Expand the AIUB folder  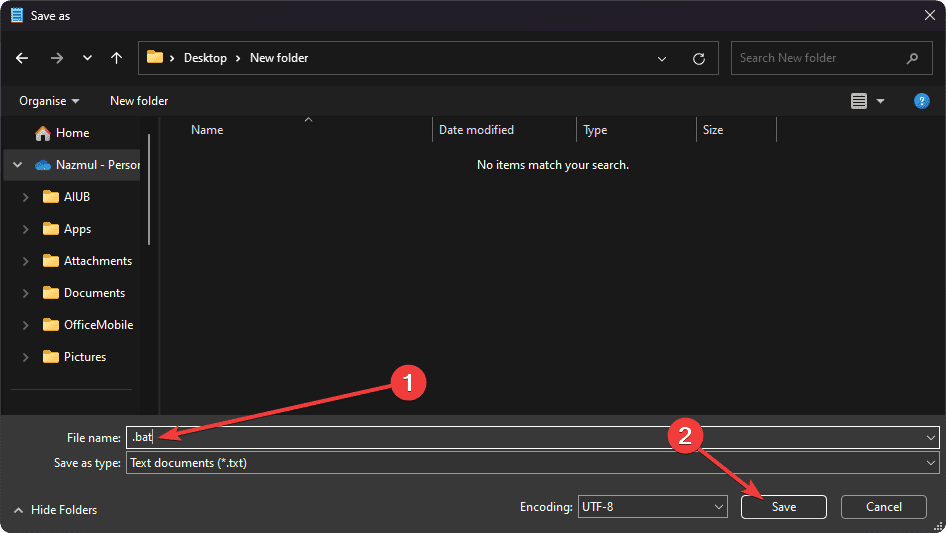(25, 197)
